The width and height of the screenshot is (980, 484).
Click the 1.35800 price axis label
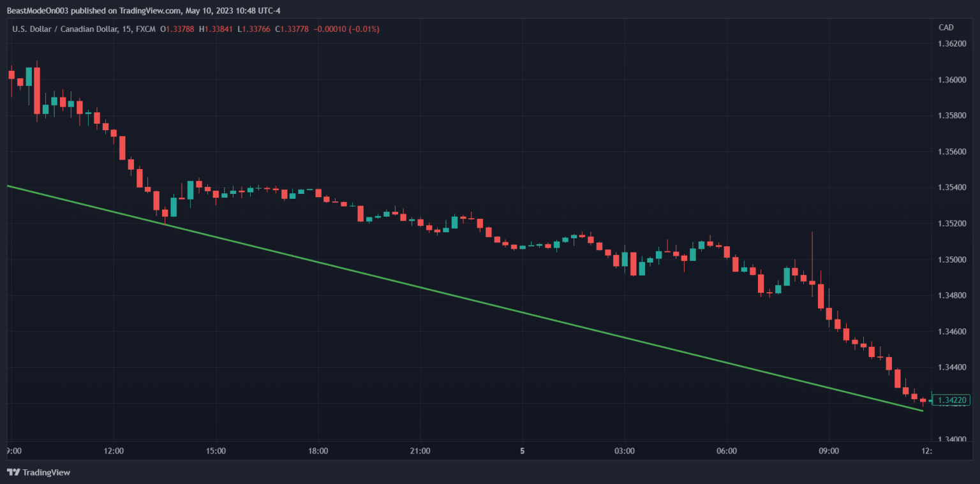click(951, 116)
